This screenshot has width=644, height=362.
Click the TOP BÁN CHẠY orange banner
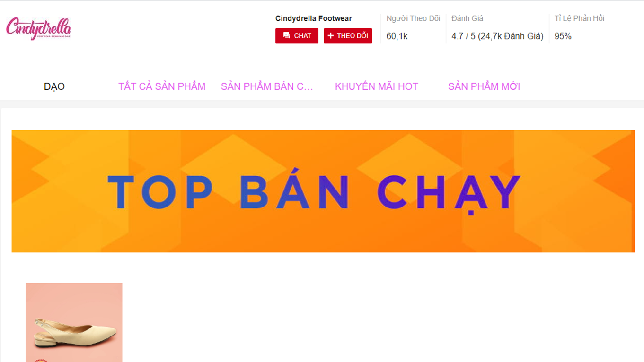click(323, 191)
